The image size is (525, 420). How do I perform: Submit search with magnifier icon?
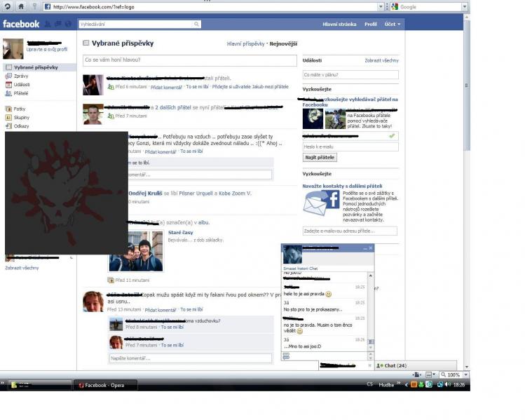[x=196, y=24]
